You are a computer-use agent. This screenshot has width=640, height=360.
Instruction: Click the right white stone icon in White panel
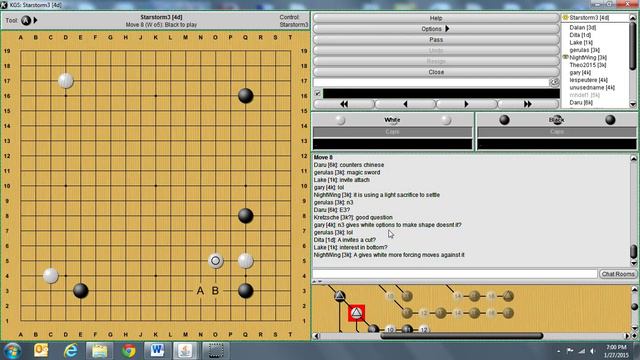446,120
